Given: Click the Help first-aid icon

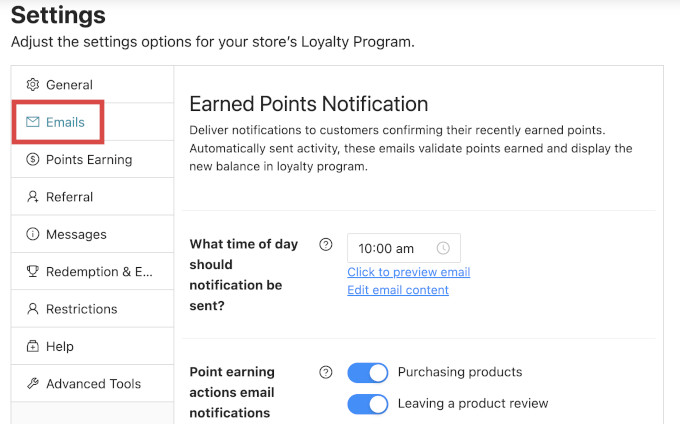Looking at the screenshot, I should pos(33,346).
